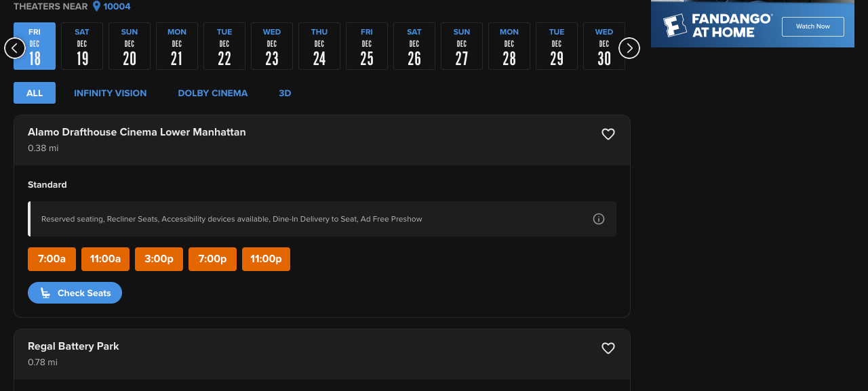Select Monday Dec 28 date
The image size is (868, 391).
coord(509,46)
